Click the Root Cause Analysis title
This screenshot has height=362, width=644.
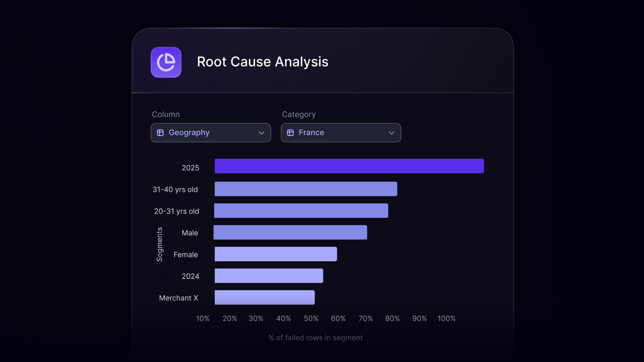coord(262,62)
